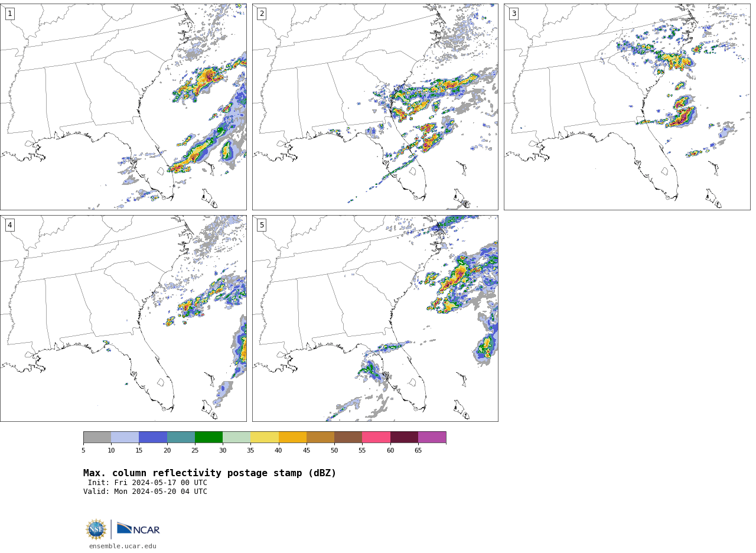Click the 20 tick label on colorbar
Image resolution: width=756 pixels, height=553 pixels.
pos(167,450)
